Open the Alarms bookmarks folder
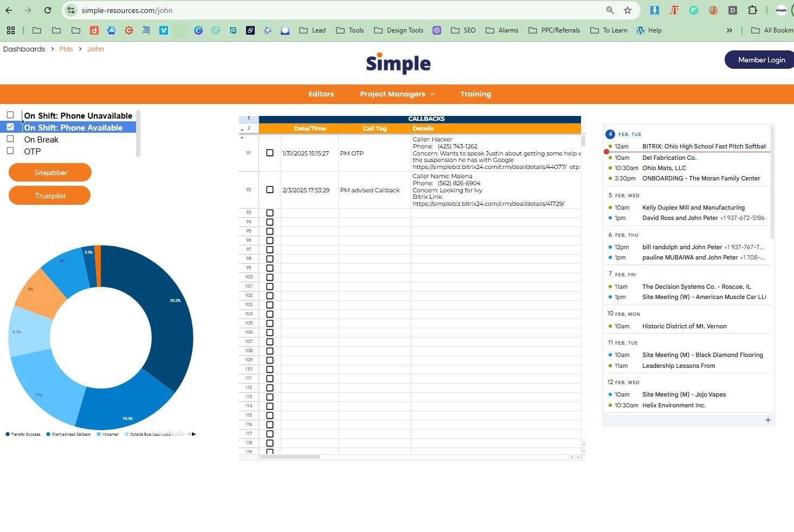The height and width of the screenshot is (532, 794). click(502, 30)
